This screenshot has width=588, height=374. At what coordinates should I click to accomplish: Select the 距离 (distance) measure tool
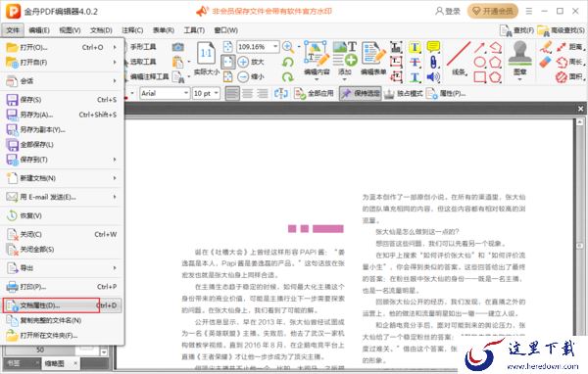[570, 47]
